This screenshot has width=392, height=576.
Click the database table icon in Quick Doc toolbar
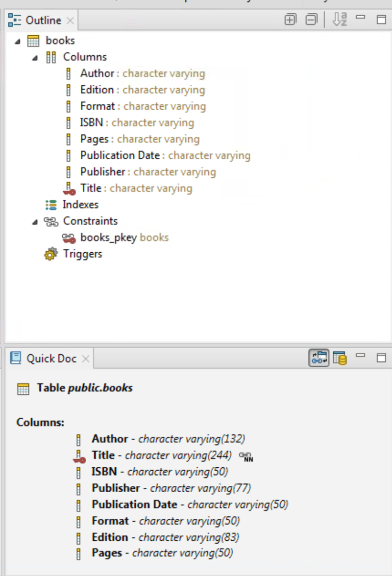[340, 358]
